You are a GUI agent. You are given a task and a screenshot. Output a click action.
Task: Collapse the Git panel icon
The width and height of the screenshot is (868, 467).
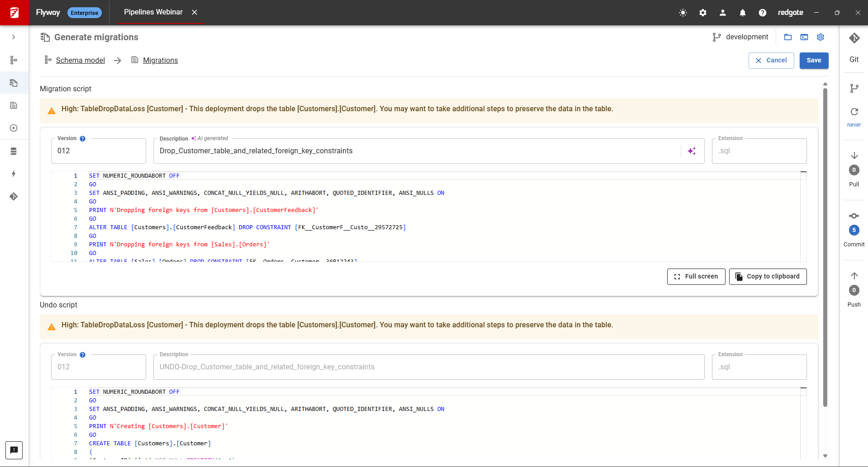click(854, 38)
